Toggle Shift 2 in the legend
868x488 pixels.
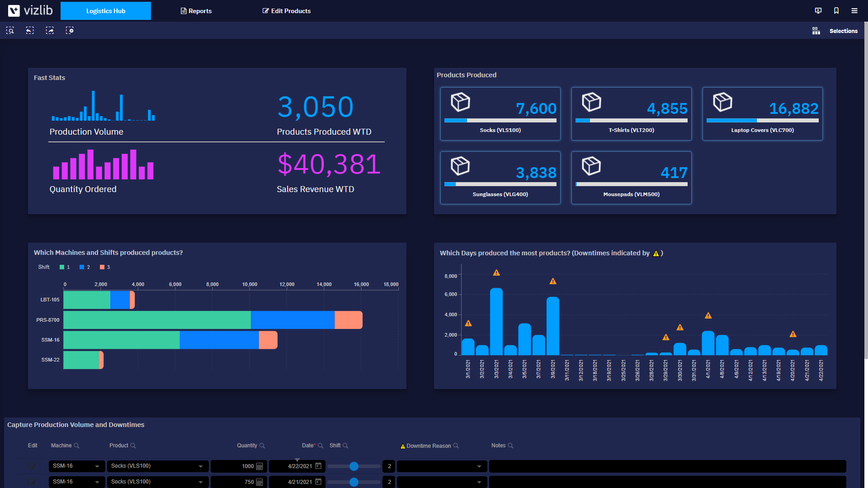[85, 267]
